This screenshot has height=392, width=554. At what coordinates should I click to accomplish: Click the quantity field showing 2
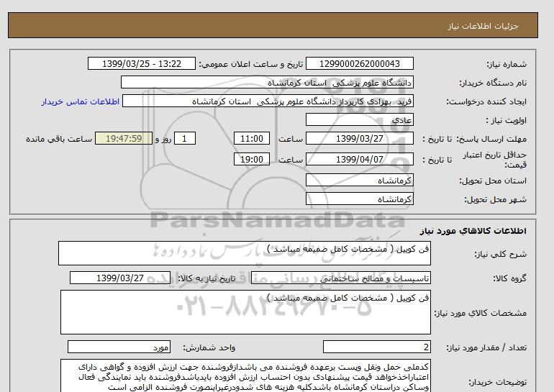click(377, 347)
